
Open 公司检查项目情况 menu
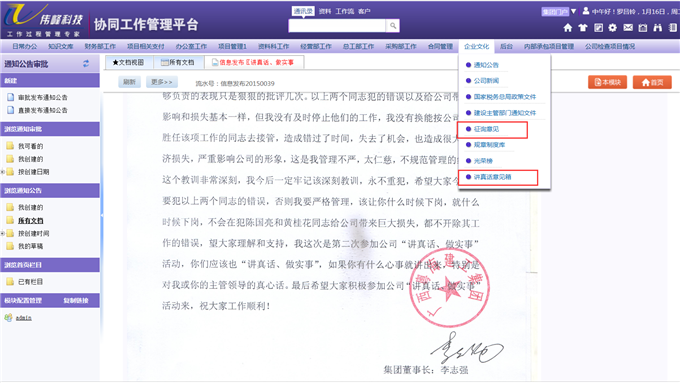click(x=610, y=46)
